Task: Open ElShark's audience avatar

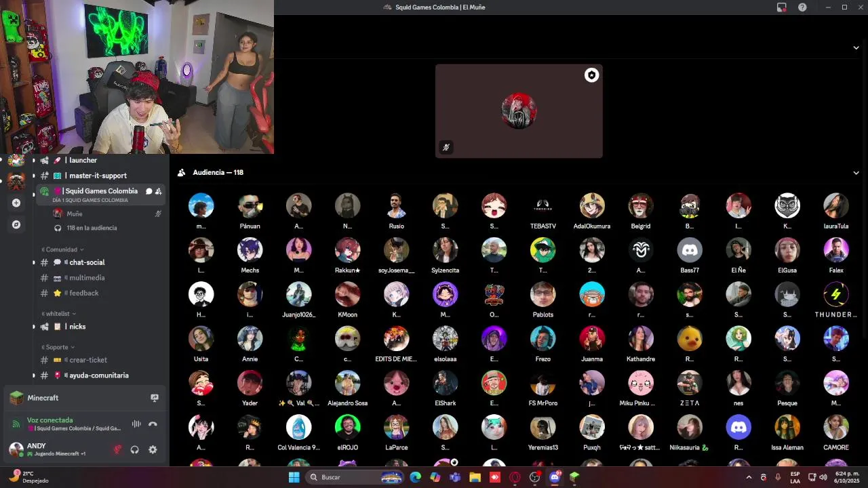Action: pos(445,383)
